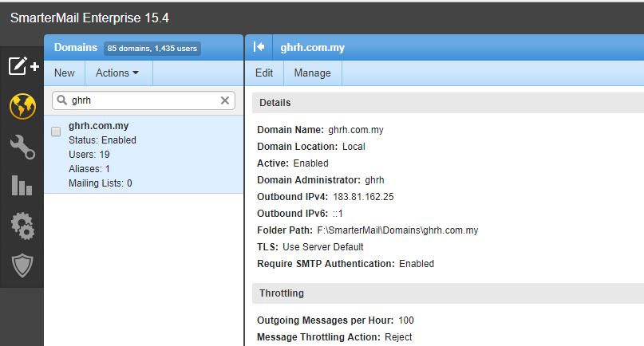Open the wrench settings icon
The height and width of the screenshot is (346, 644).
(x=22, y=147)
